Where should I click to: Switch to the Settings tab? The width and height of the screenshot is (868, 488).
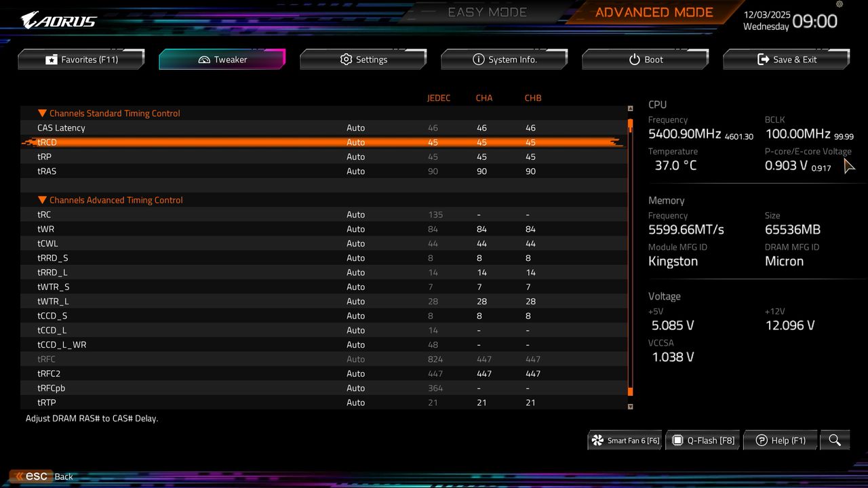point(363,60)
